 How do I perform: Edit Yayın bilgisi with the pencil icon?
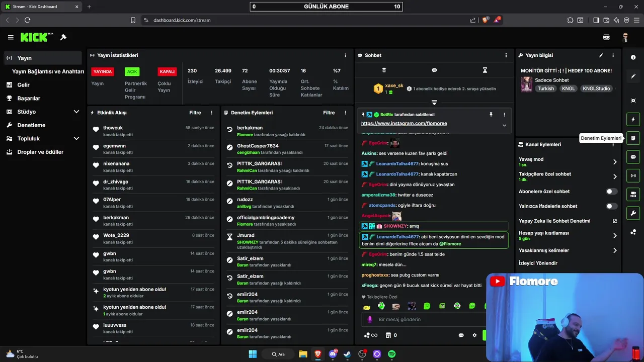[x=601, y=55]
